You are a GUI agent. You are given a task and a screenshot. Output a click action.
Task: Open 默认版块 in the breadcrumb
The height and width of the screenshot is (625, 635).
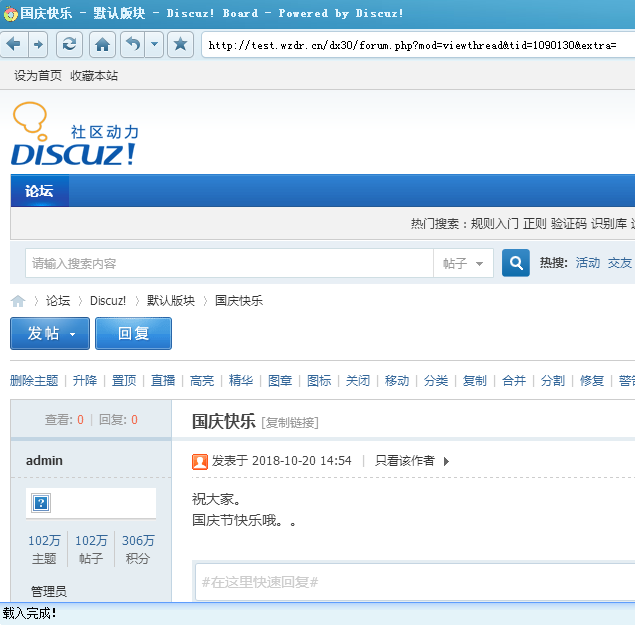[170, 301]
